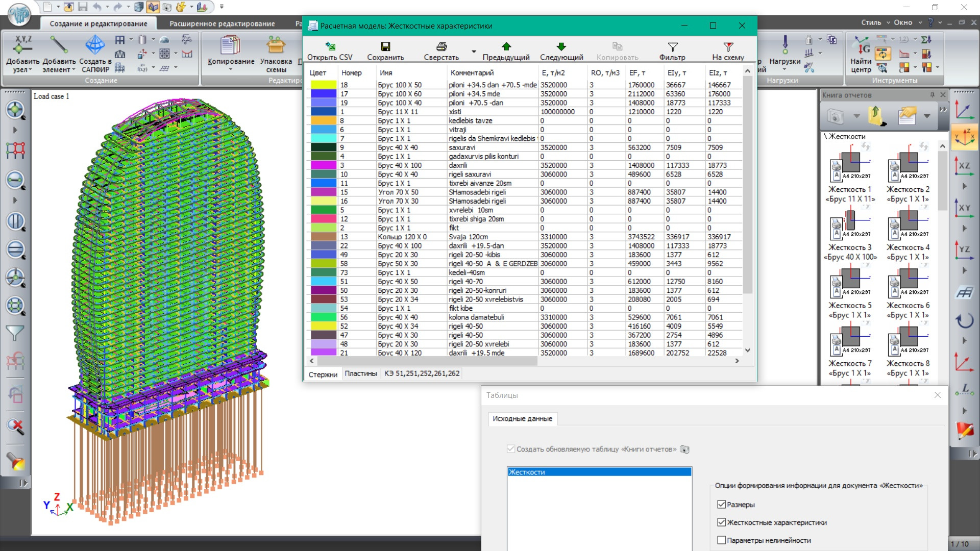The width and height of the screenshot is (980, 551).
Task: Click the Сохранить floppy disk icon
Action: [385, 47]
